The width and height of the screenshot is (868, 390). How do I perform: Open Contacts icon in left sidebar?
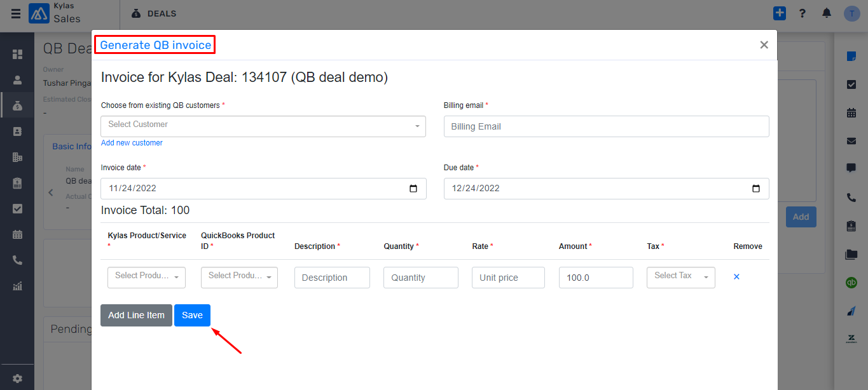[x=17, y=131]
